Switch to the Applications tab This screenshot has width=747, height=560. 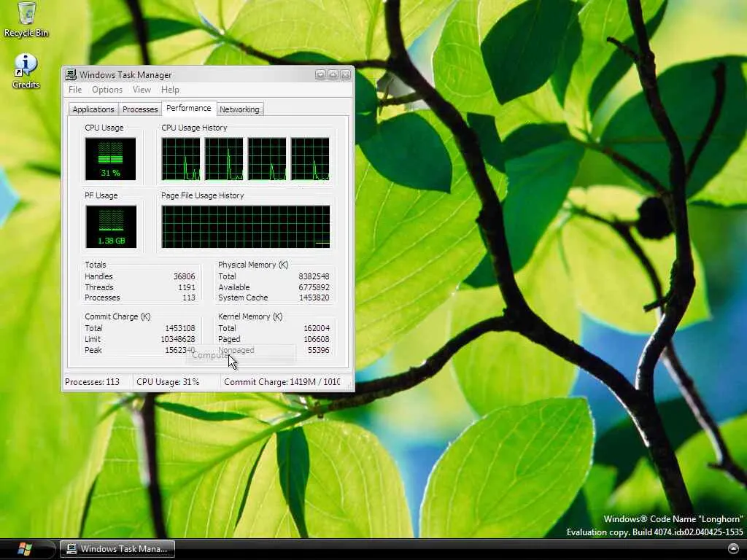(93, 109)
